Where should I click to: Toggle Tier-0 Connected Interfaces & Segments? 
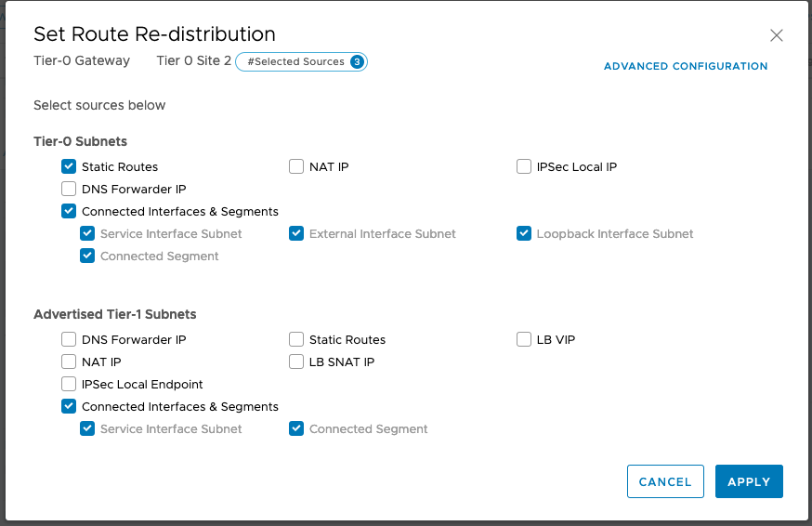tap(69, 212)
